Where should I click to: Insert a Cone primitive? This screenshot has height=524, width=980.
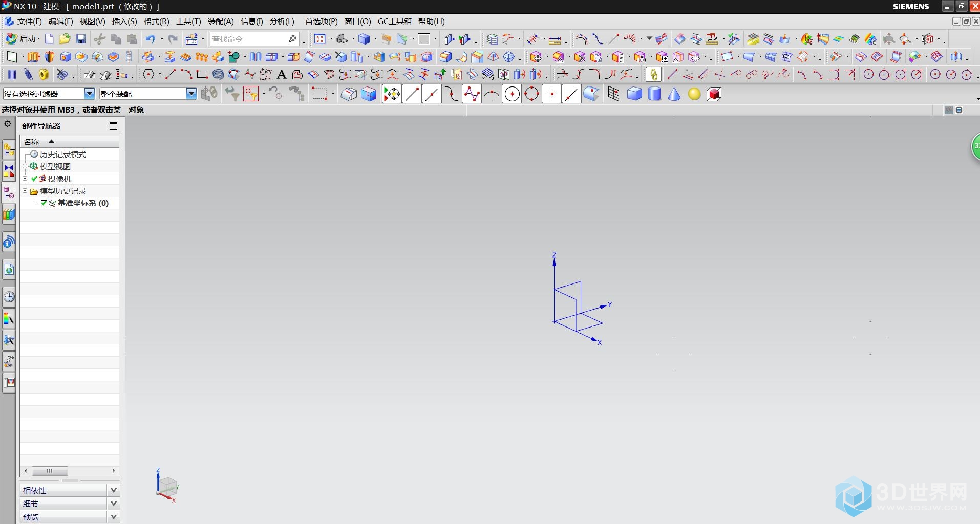point(674,94)
